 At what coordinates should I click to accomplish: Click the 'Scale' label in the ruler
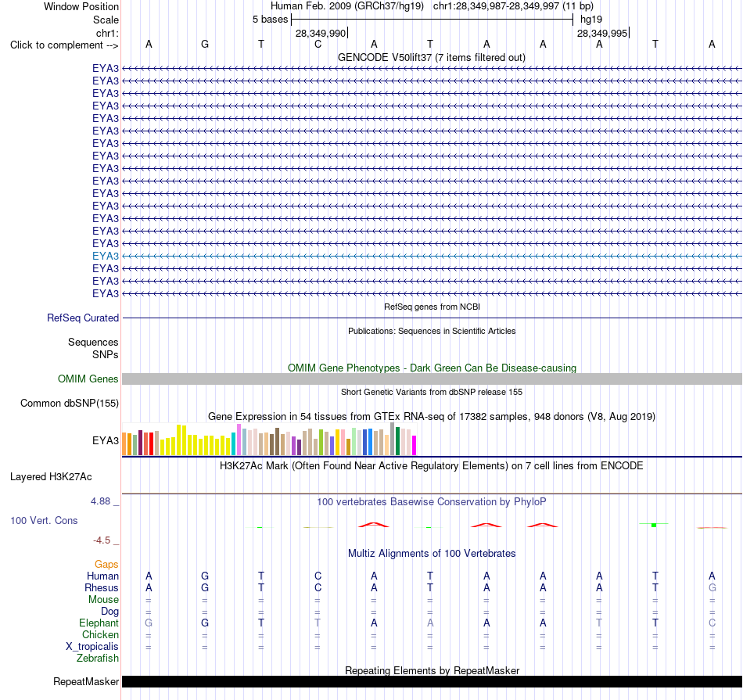[106, 20]
